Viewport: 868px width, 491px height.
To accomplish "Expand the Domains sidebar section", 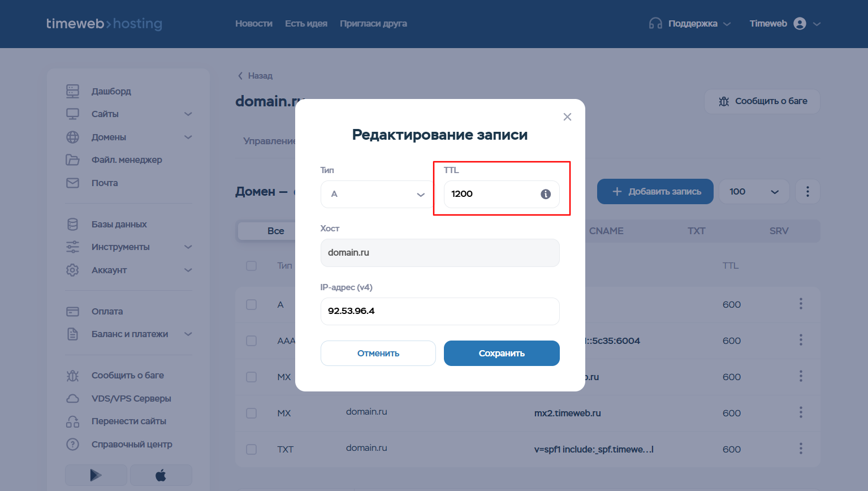I will click(188, 137).
